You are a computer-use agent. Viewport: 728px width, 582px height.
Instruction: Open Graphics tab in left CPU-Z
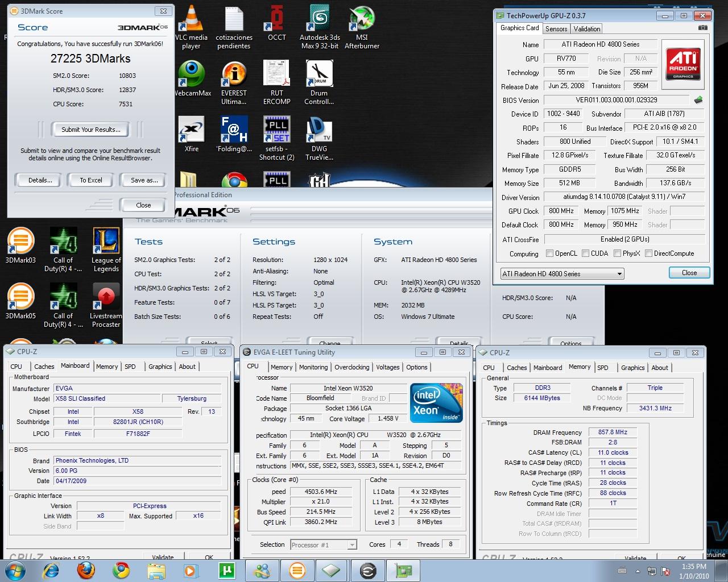[x=160, y=367]
